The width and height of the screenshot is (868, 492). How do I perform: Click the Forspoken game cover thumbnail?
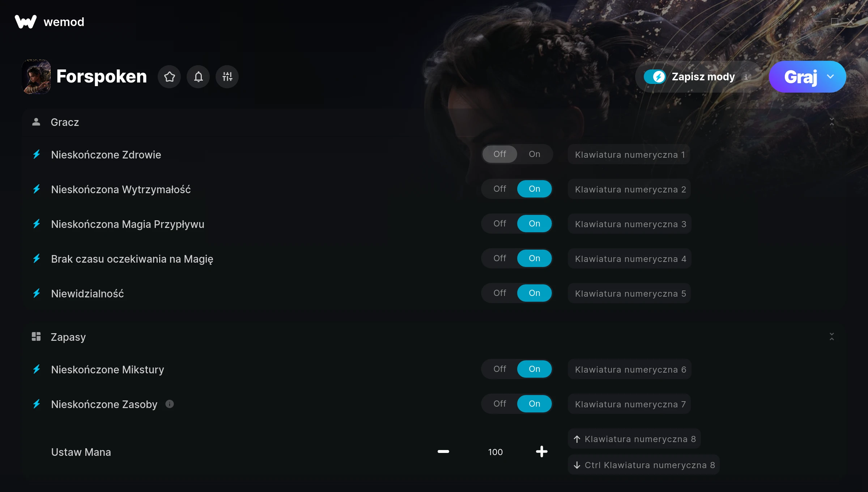click(36, 77)
